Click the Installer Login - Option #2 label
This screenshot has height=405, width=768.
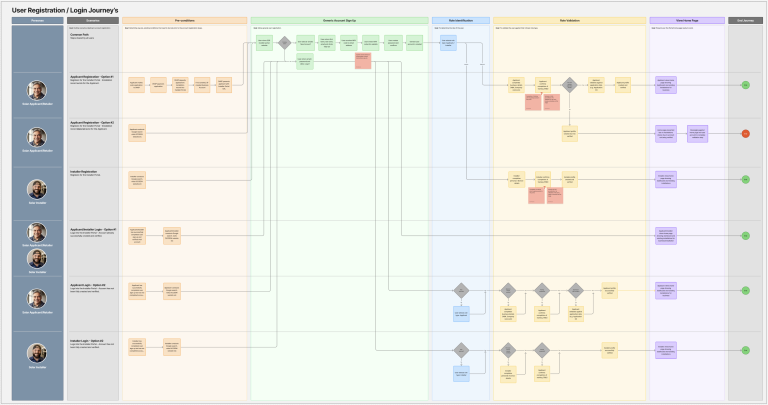86,340
